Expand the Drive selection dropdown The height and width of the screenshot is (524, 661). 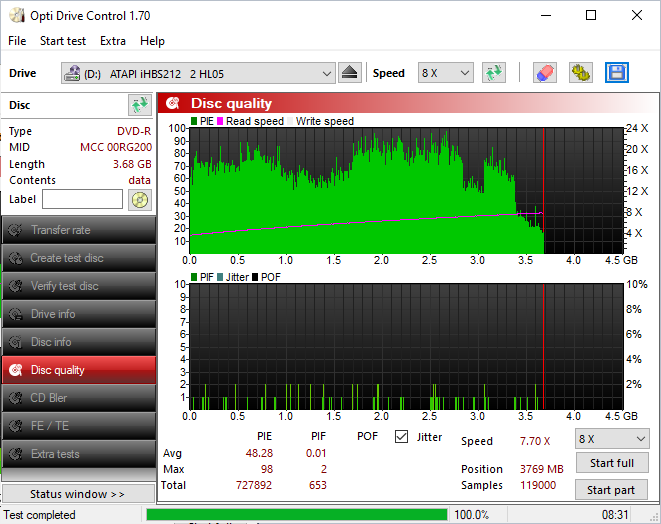coord(327,74)
